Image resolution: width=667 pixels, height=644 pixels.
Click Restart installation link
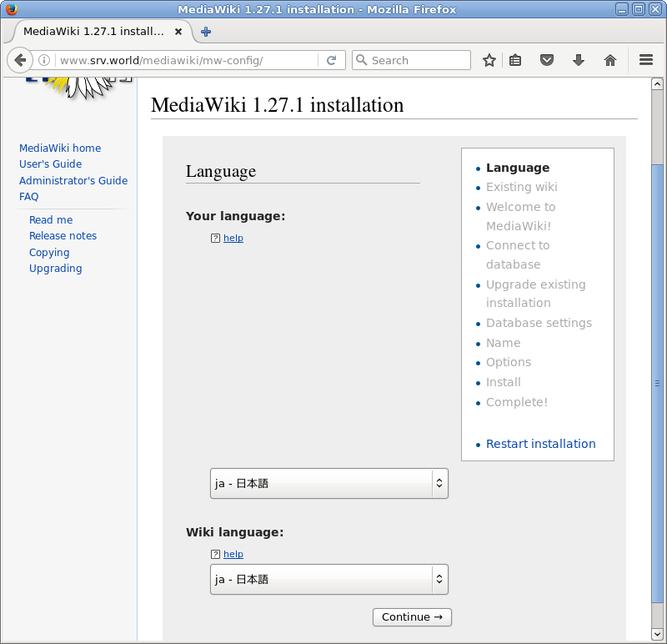coord(540,444)
